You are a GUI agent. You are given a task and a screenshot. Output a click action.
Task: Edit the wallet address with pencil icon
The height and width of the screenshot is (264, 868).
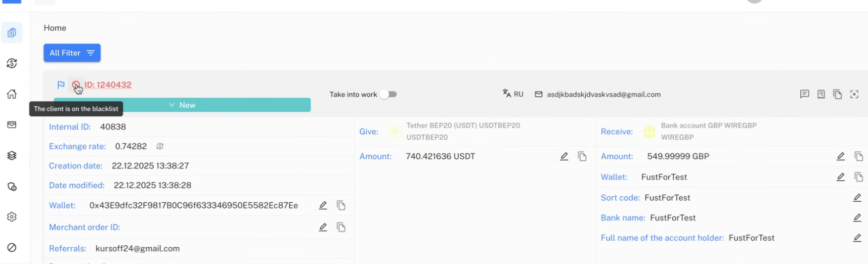(x=323, y=206)
